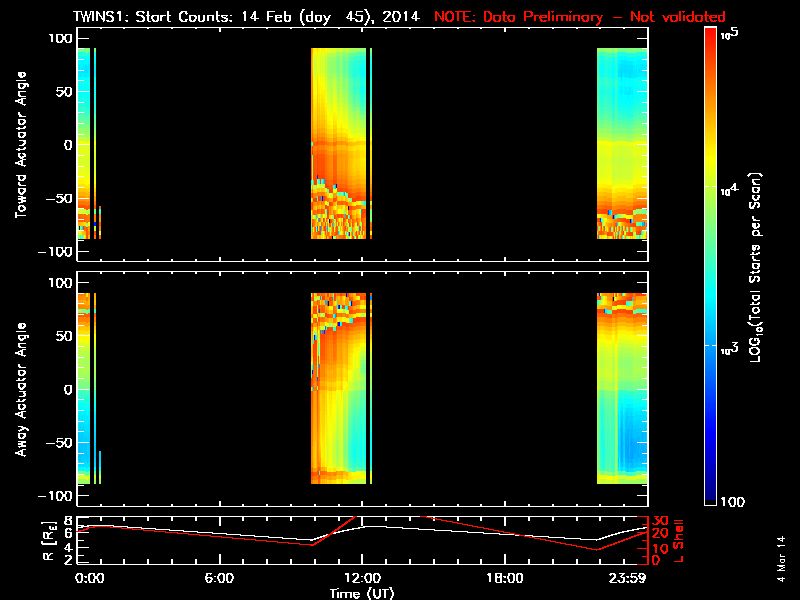Click the "100" tick label beside the colorbar
This screenshot has height=600, width=800.
tap(733, 502)
